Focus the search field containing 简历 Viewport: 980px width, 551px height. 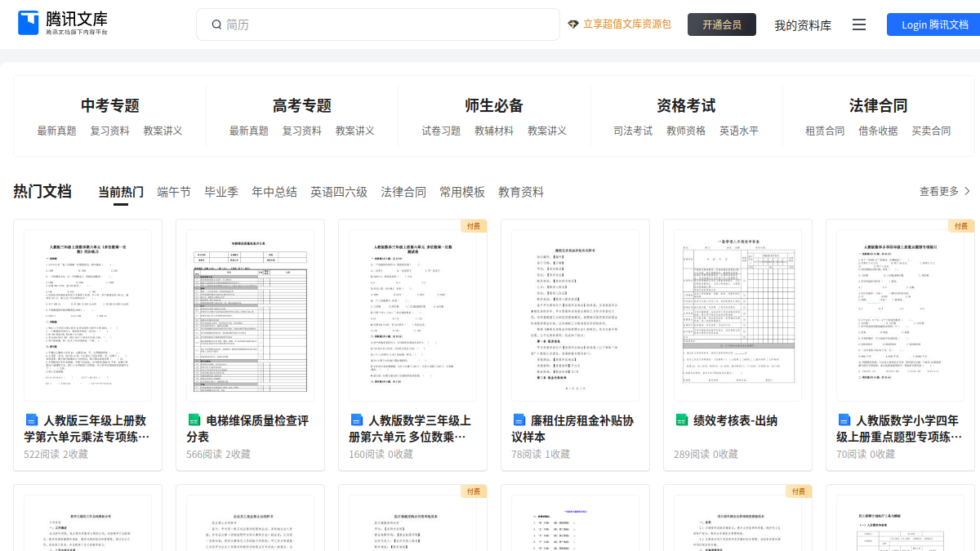(378, 24)
